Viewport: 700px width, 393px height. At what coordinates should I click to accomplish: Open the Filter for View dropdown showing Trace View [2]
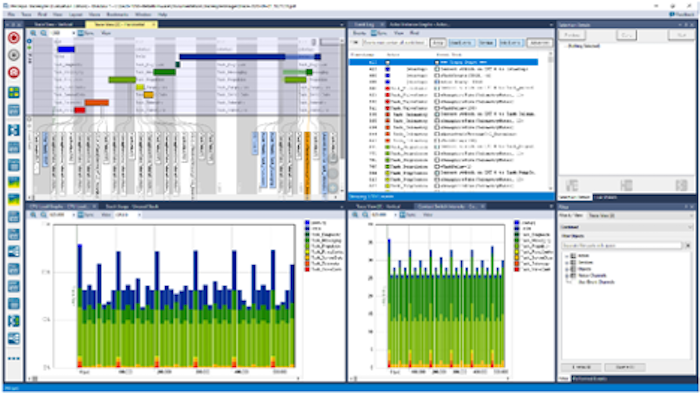(x=639, y=216)
